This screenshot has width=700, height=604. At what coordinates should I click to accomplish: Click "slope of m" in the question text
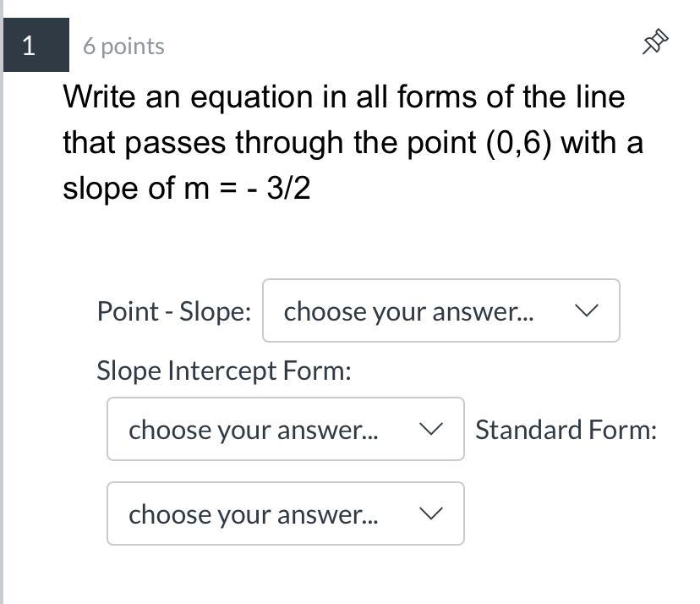tap(135, 188)
